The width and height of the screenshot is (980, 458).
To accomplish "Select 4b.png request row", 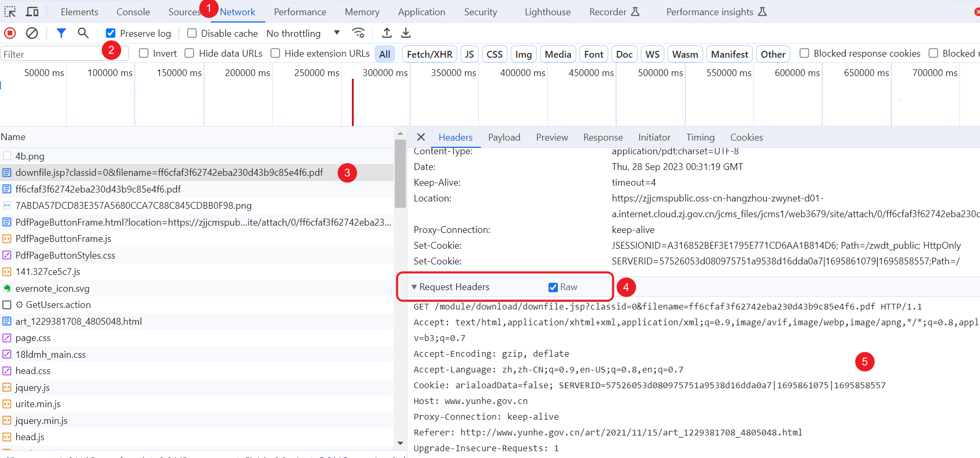I will tap(197, 156).
